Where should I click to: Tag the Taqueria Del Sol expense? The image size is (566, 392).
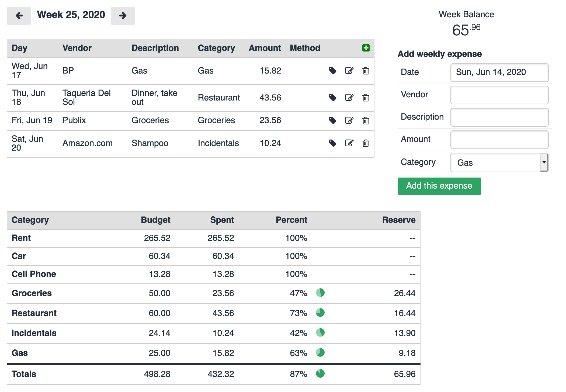333,98
